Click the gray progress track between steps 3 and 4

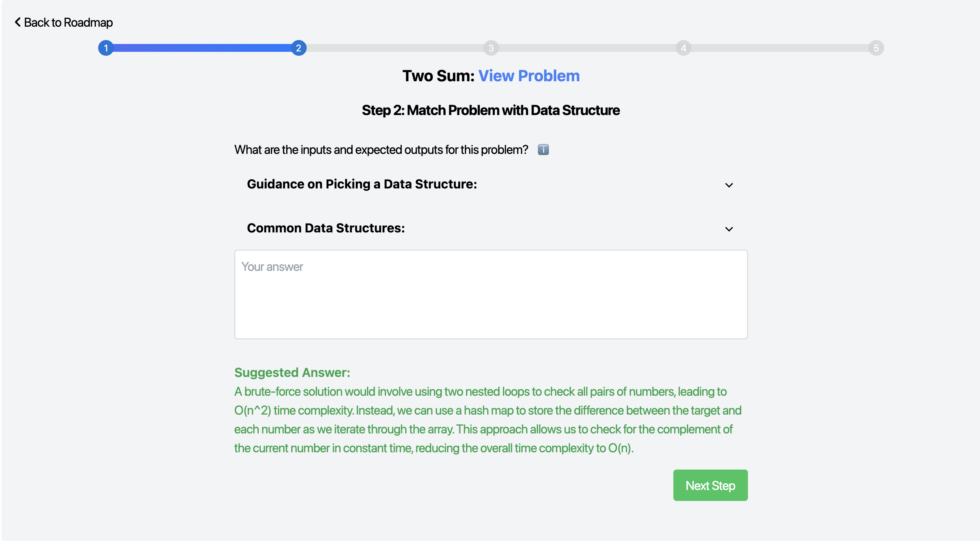click(587, 48)
